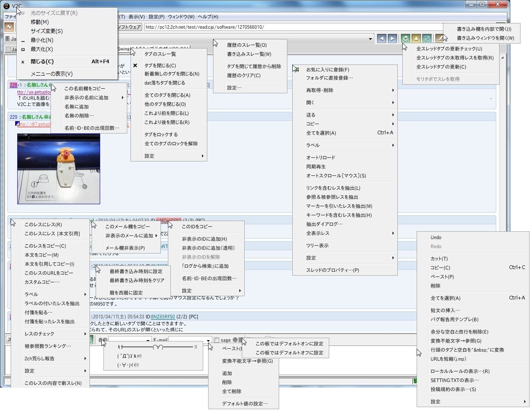Screen dimensions: 532x410
Task: Click the teal square-slash toolbar icon
Action: [x=427, y=39]
